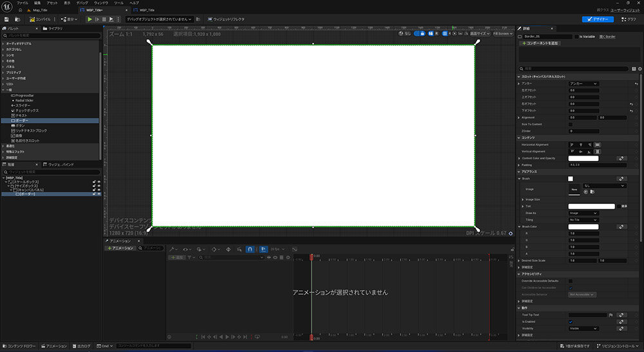The width and height of the screenshot is (644, 352).
Task: Click the green Play button in toolbar
Action: [90, 19]
